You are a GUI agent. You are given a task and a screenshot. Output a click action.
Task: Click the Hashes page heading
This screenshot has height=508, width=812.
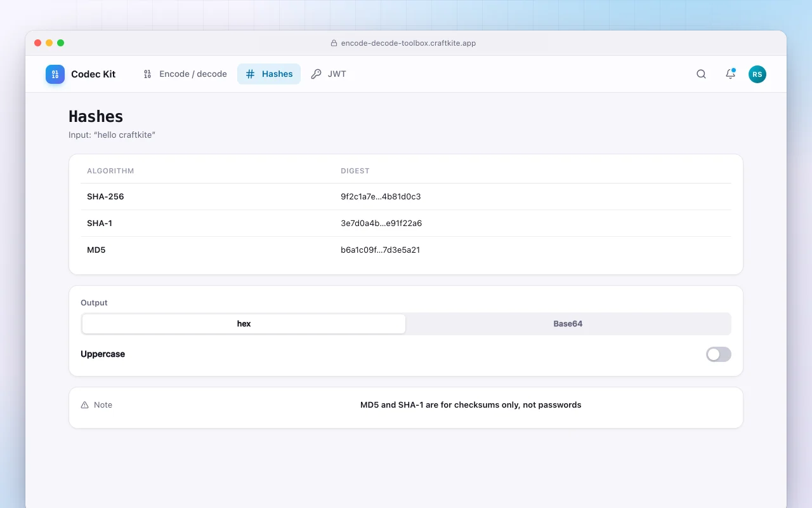pyautogui.click(x=96, y=116)
